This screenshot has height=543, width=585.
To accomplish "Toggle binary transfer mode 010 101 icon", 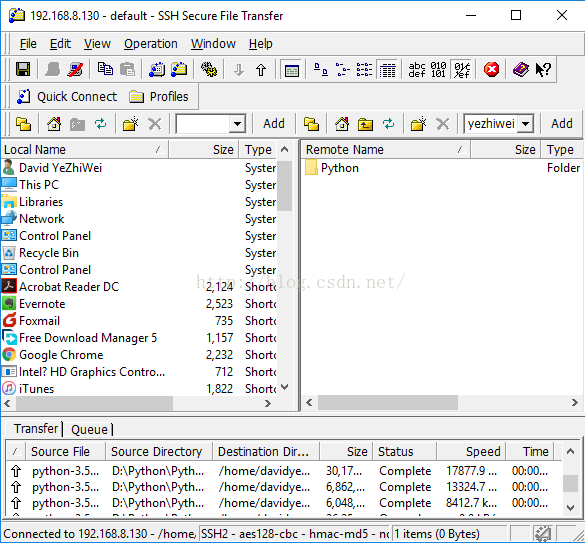I will pos(438,70).
